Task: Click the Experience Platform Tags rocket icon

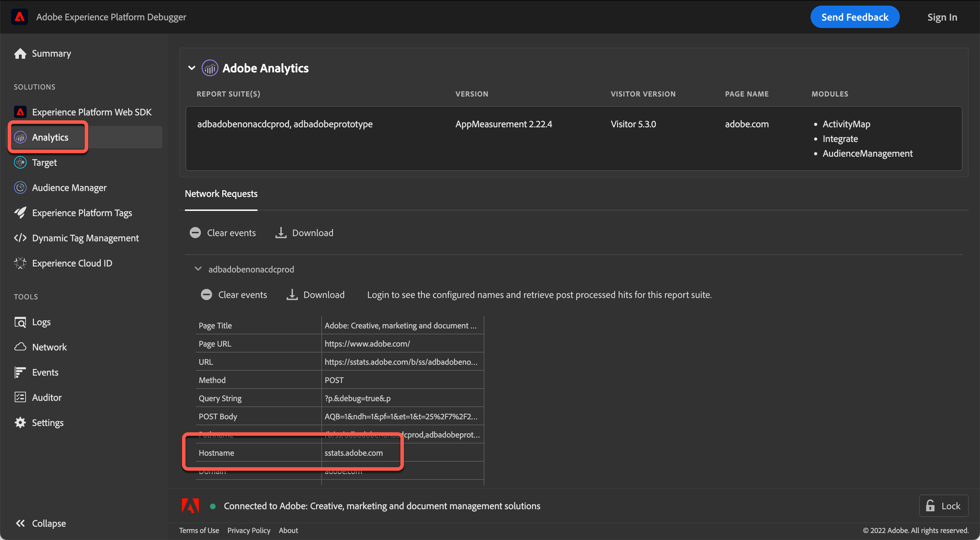Action: [x=20, y=213]
